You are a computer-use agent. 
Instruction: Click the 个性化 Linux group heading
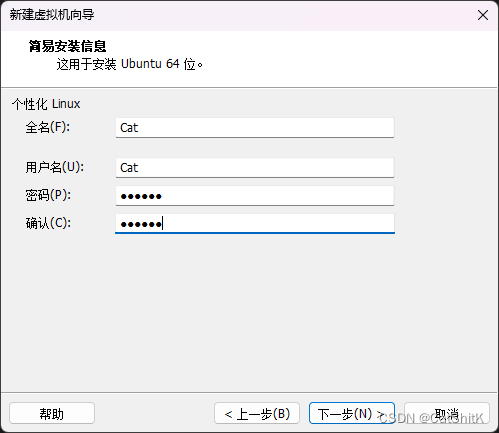pyautogui.click(x=46, y=104)
